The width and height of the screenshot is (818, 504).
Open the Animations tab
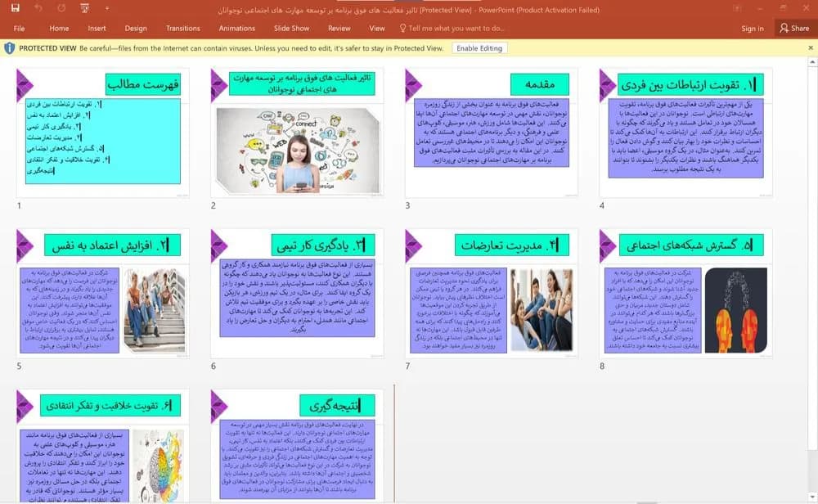237,28
